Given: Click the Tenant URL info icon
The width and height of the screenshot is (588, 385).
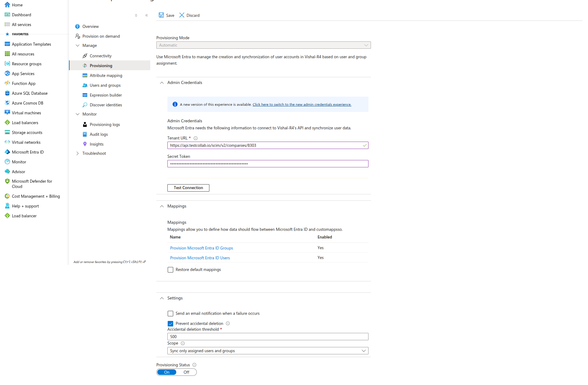Looking at the screenshot, I should pyautogui.click(x=196, y=138).
